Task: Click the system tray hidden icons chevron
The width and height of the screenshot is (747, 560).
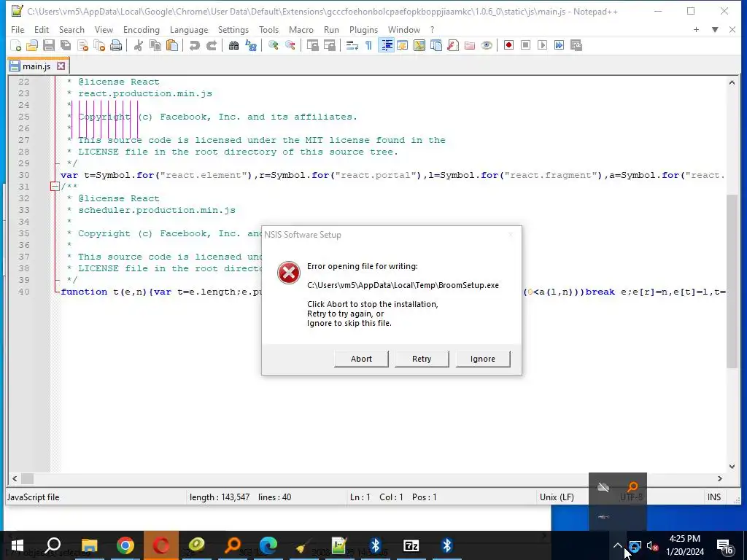Action: tap(617, 545)
